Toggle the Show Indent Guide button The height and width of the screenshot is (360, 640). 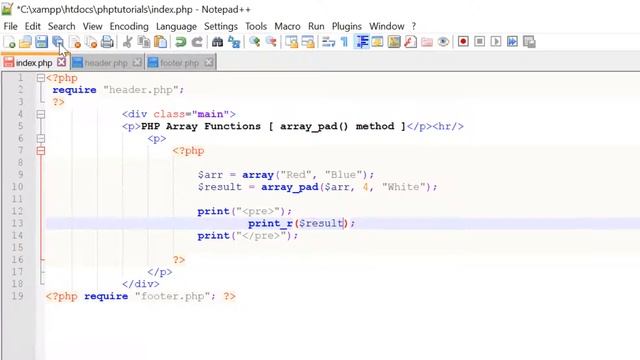tap(361, 42)
